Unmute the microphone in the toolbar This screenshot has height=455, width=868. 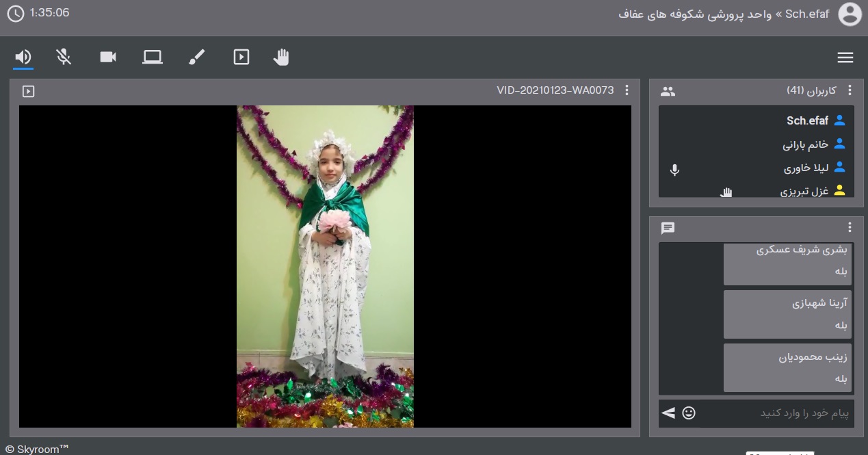tap(64, 57)
